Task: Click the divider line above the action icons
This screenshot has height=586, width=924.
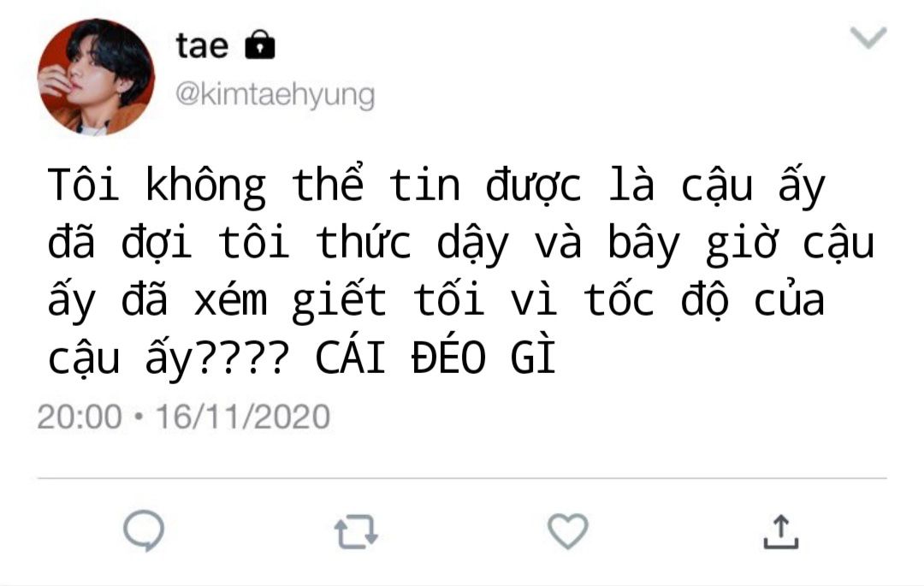Action: pyautogui.click(x=462, y=479)
